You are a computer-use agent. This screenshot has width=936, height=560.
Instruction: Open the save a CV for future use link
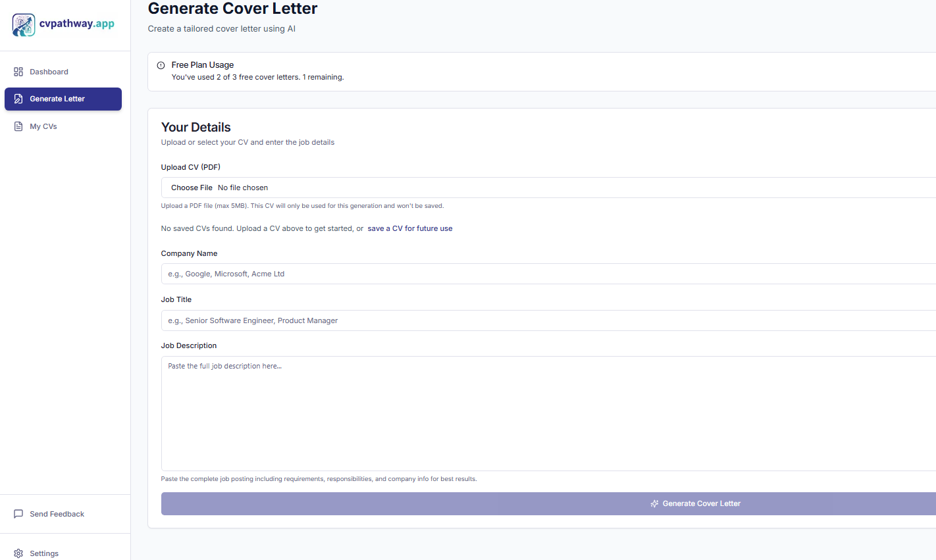click(409, 228)
